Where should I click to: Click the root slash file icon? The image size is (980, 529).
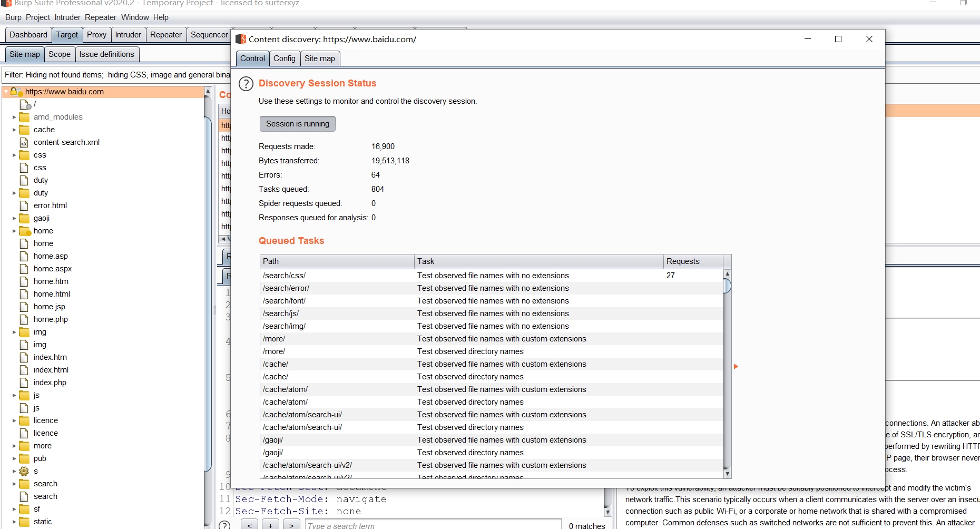pyautogui.click(x=25, y=104)
